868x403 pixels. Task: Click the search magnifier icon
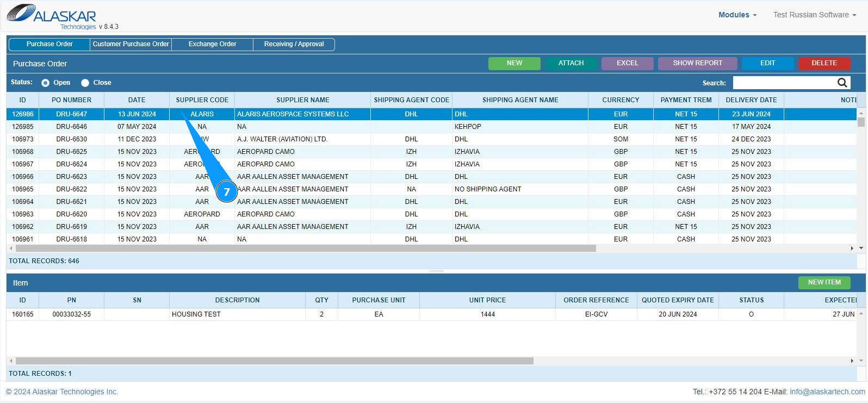pos(842,83)
